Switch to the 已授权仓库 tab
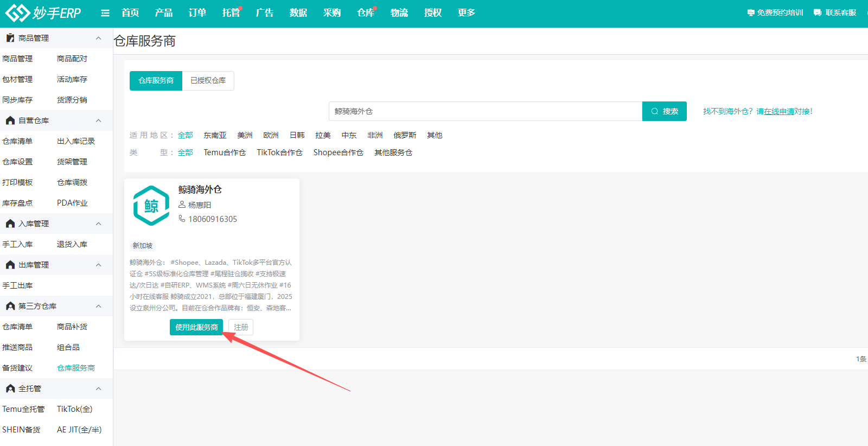This screenshot has height=446, width=868. tap(208, 81)
